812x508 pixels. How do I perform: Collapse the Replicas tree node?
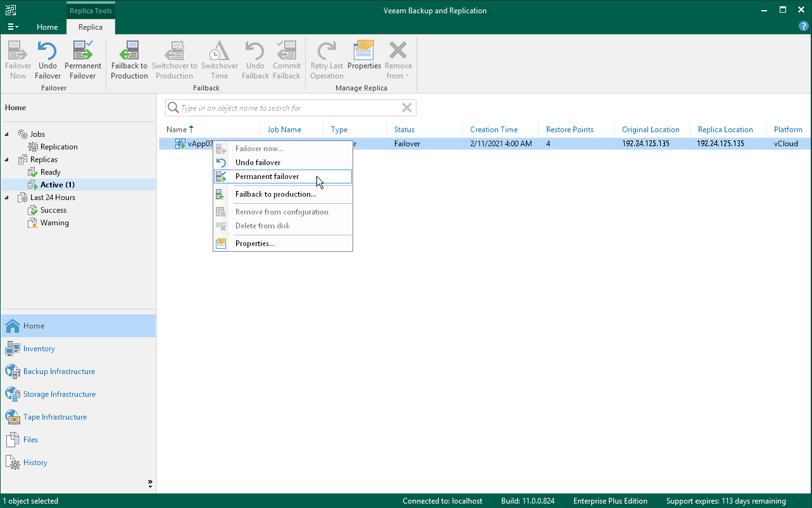pyautogui.click(x=8, y=159)
